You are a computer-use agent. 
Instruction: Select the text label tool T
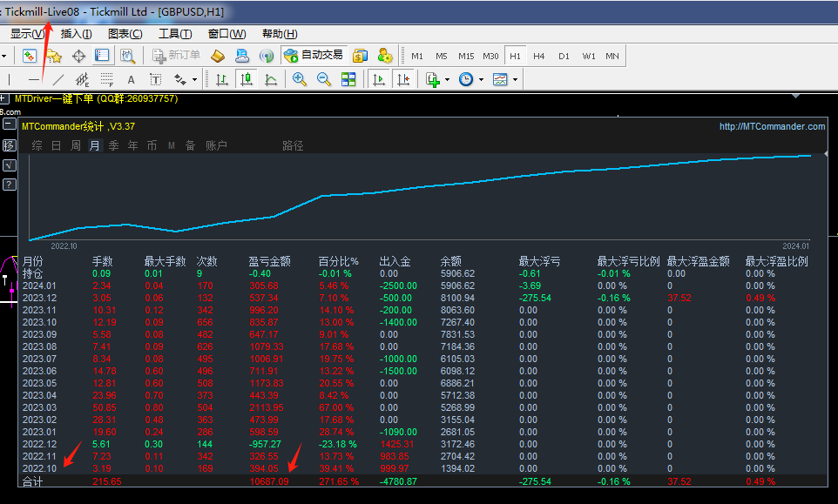point(156,80)
